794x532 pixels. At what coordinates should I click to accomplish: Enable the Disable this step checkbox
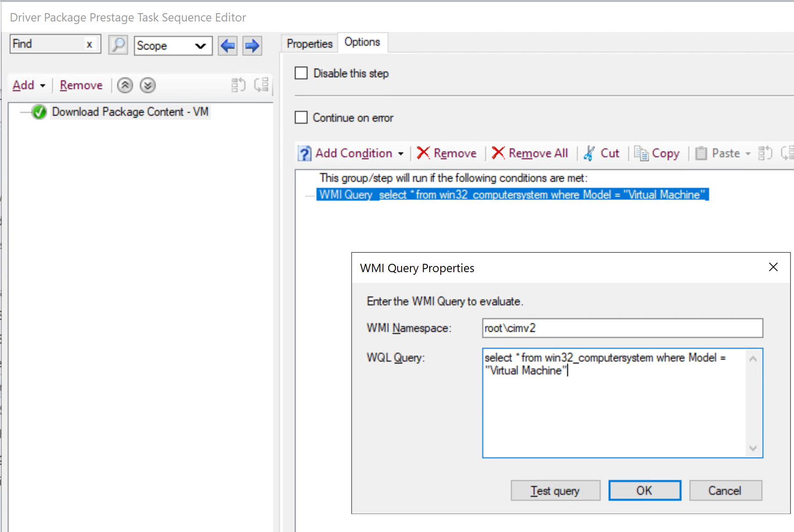[301, 73]
